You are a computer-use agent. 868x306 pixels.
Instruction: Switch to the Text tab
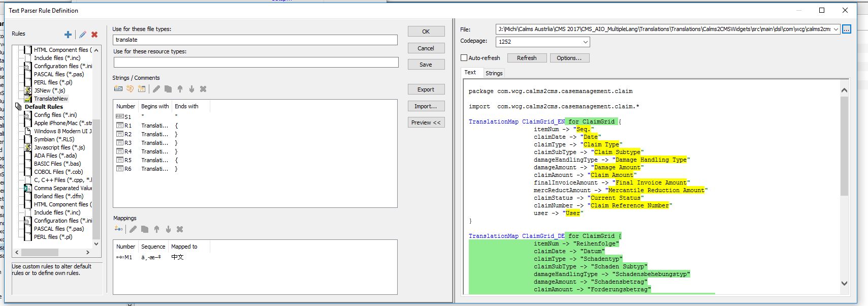[470, 73]
